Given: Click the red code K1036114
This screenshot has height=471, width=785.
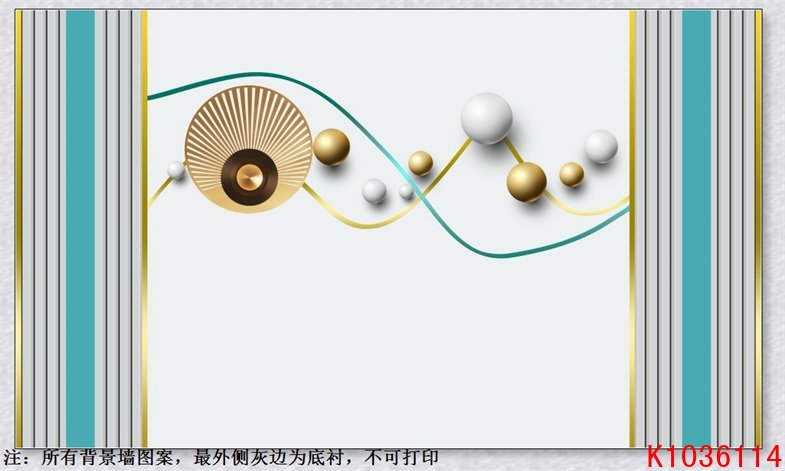Looking at the screenshot, I should pyautogui.click(x=714, y=456).
